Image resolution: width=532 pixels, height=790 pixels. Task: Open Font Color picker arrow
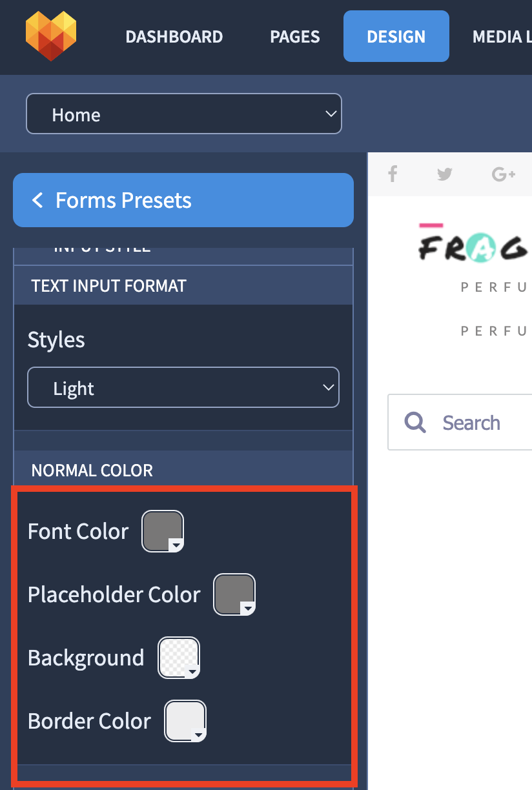click(176, 545)
